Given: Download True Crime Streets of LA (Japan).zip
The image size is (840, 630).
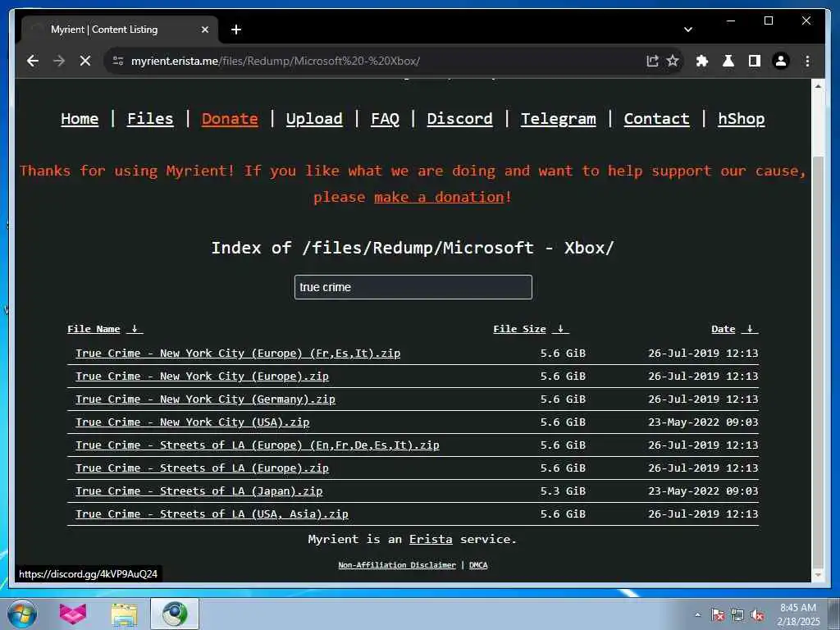Looking at the screenshot, I should 199,492.
